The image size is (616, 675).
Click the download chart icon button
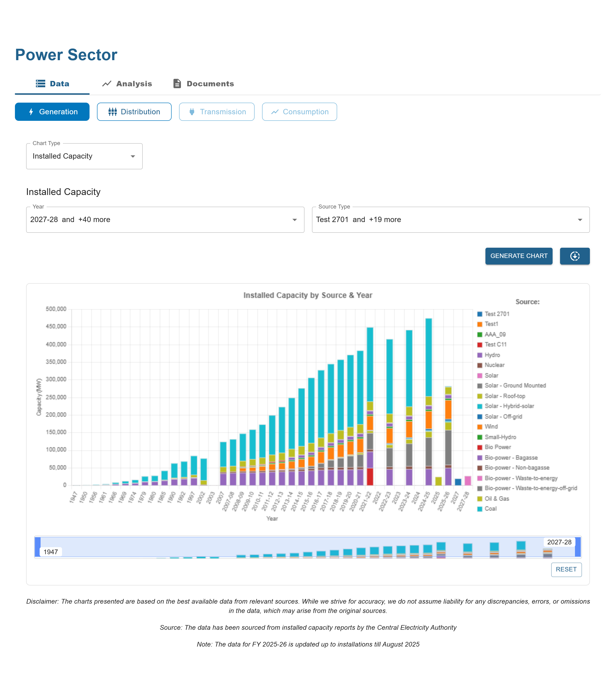pyautogui.click(x=574, y=256)
